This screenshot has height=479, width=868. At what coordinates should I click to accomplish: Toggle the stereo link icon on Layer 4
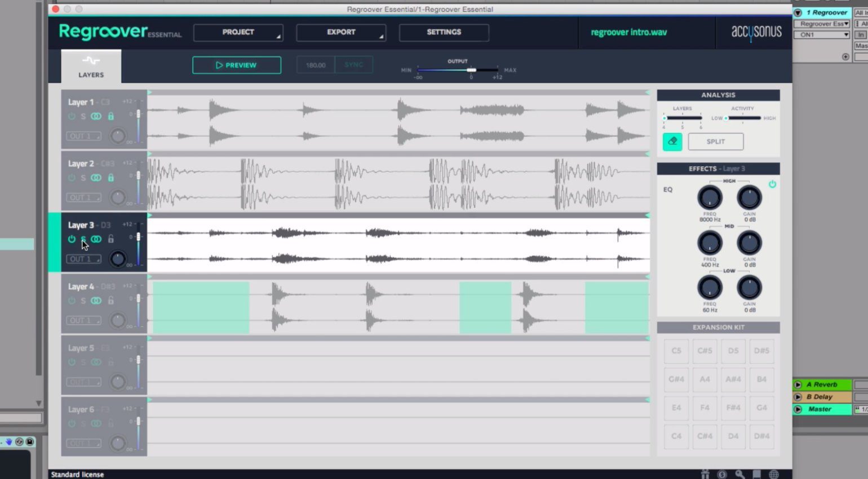coord(96,300)
